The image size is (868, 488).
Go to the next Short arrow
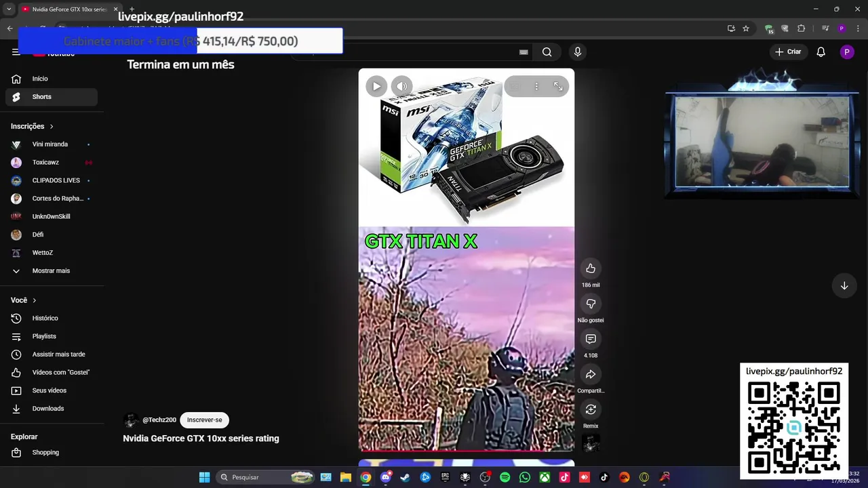pyautogui.click(x=844, y=285)
